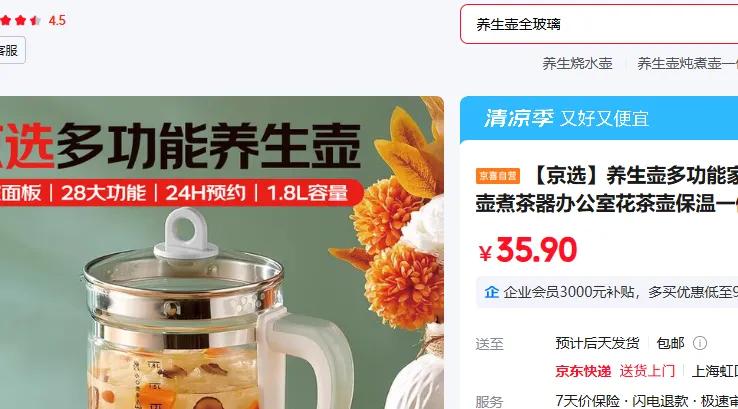Open the 上海虹口 delivery address selector
This screenshot has width=738, height=409.
click(714, 371)
